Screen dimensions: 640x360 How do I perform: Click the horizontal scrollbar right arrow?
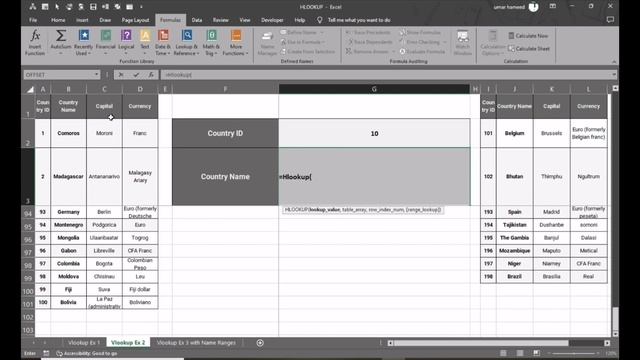(607, 343)
